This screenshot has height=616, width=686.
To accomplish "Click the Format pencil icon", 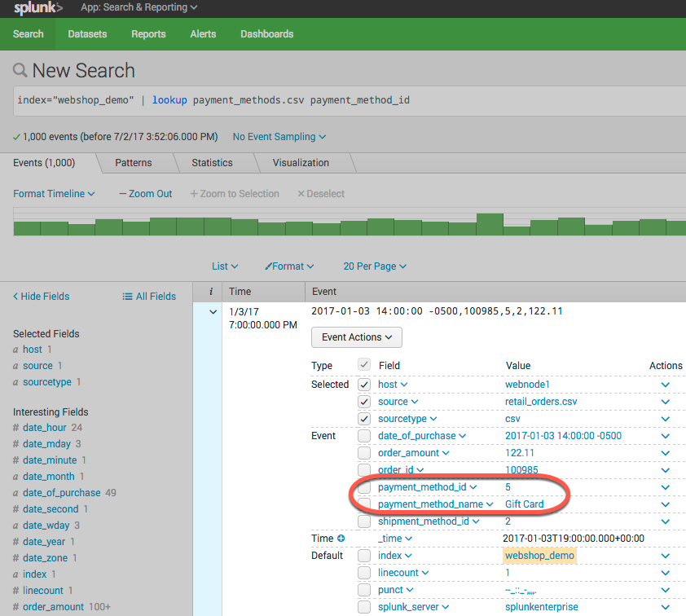I will click(x=270, y=266).
